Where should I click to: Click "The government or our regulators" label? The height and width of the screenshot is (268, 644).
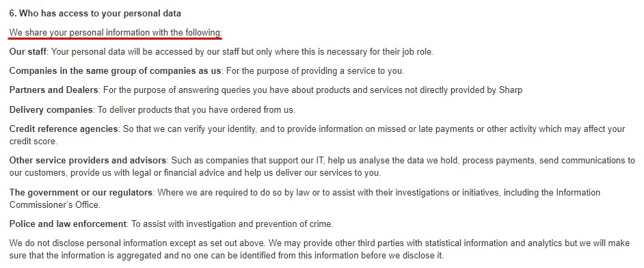click(81, 193)
